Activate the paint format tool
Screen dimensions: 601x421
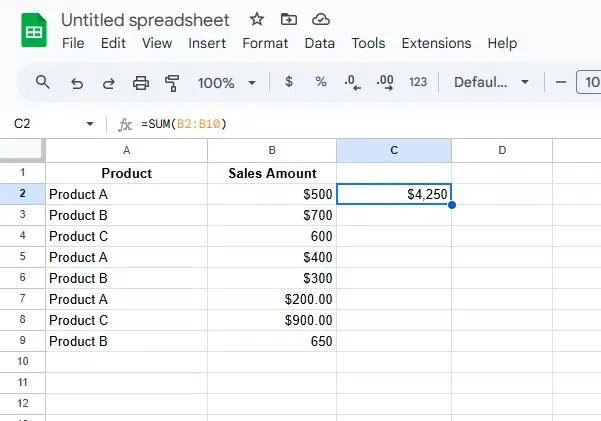pos(172,82)
